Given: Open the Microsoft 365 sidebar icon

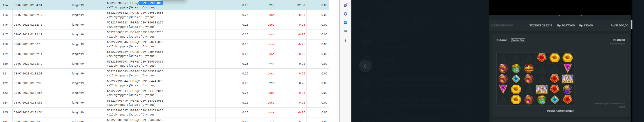Looking at the screenshot, I should (x=346, y=14).
